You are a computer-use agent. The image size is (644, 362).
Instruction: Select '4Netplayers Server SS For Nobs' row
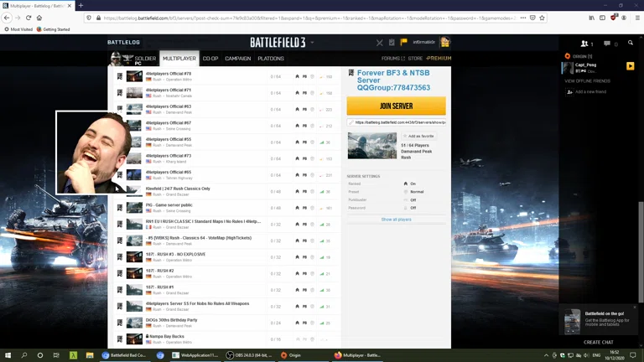226,306
